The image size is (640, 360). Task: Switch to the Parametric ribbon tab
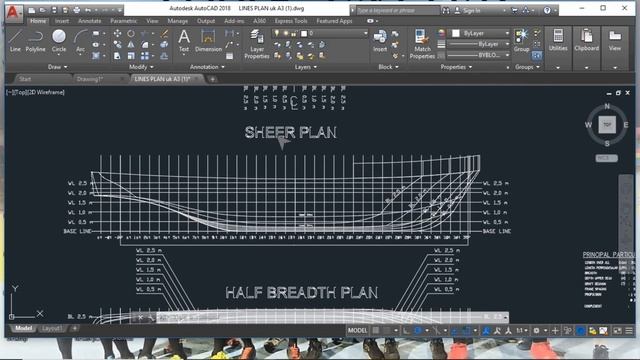[x=124, y=21]
